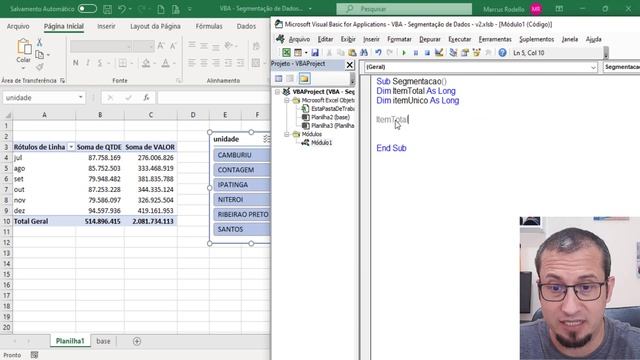The width and height of the screenshot is (640, 360).
Task: Open the font name combo box in Excel
Action: click(100, 46)
